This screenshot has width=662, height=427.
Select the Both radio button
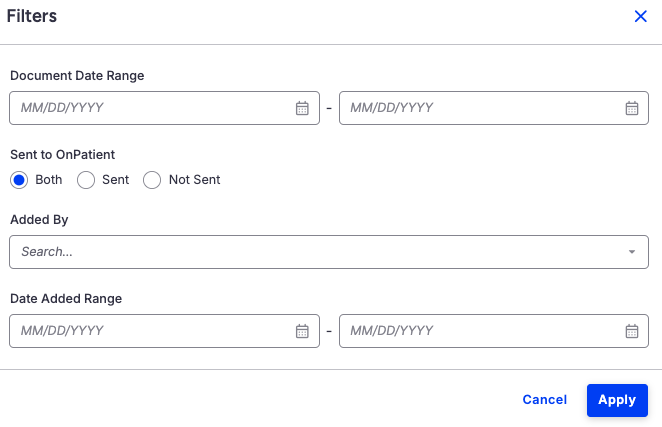coord(19,180)
